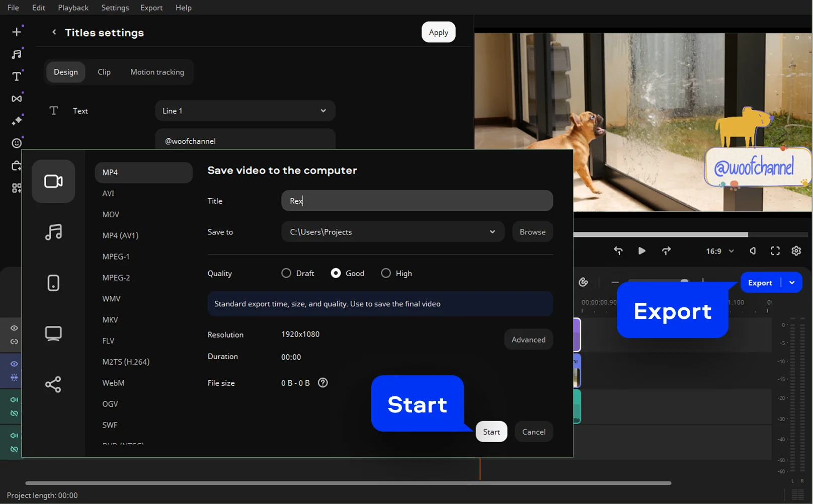This screenshot has height=504, width=813.
Task: Open the Playback menu
Action: 73,8
